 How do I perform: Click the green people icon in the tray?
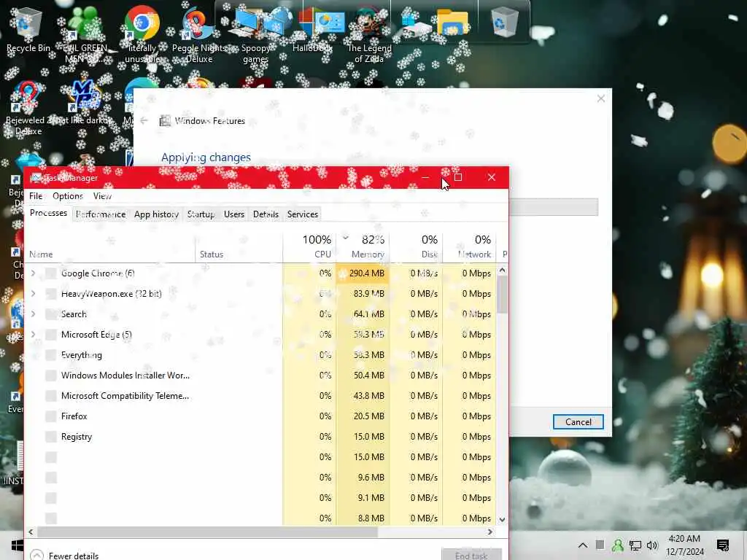pyautogui.click(x=618, y=545)
